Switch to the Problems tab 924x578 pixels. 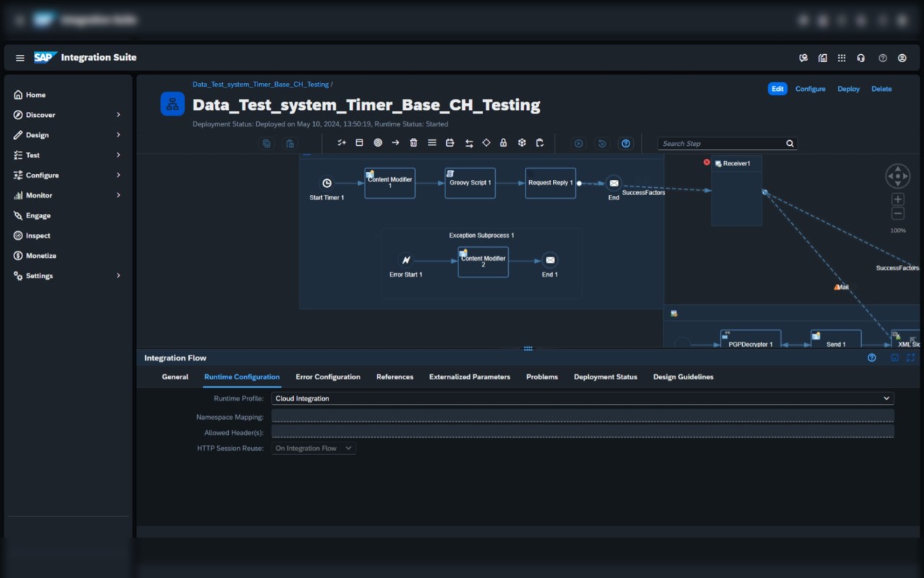542,377
